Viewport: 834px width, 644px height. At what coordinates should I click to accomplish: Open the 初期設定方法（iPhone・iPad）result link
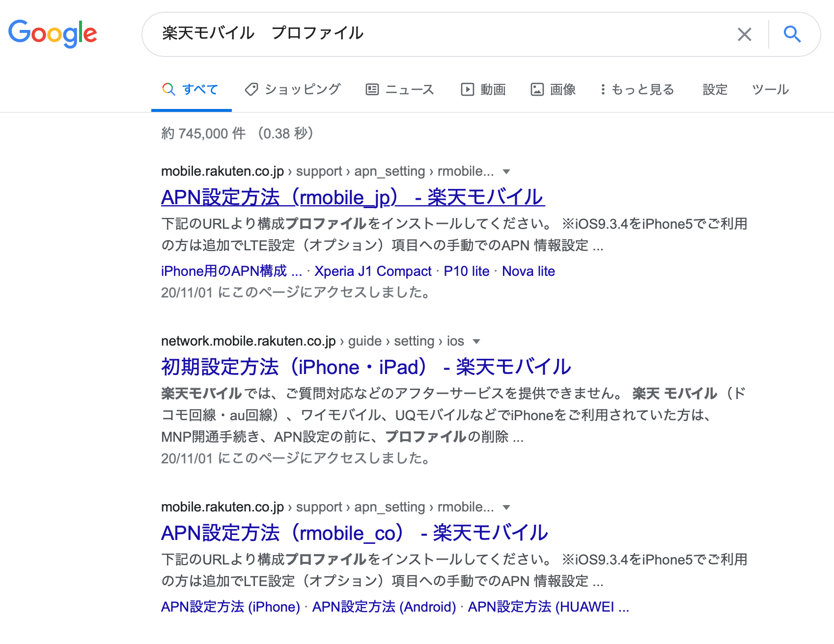(x=366, y=367)
